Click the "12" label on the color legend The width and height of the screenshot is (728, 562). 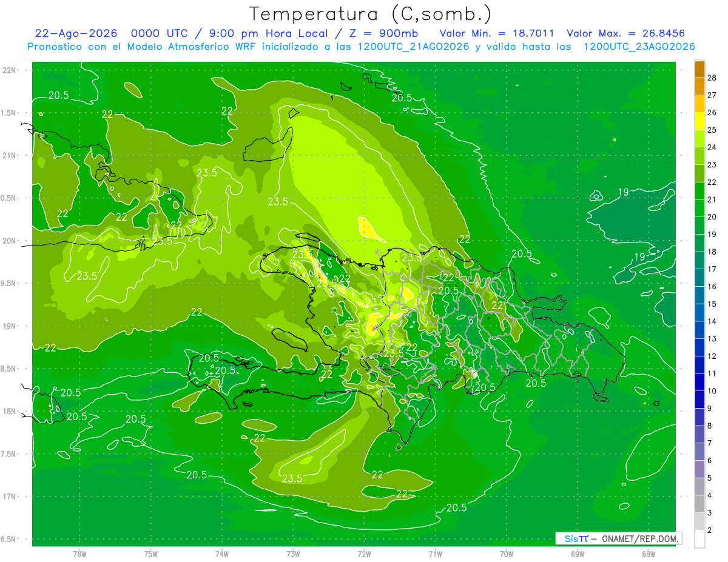[x=712, y=356]
